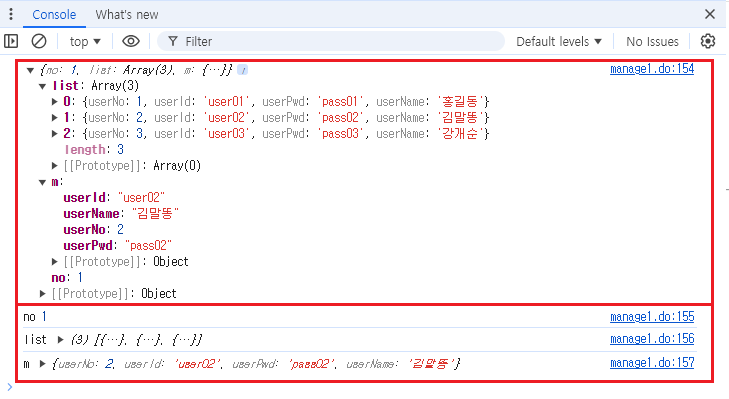Expand the [[Prototype]]: Array(0) node
The width and height of the screenshot is (729, 399).
pyautogui.click(x=54, y=166)
